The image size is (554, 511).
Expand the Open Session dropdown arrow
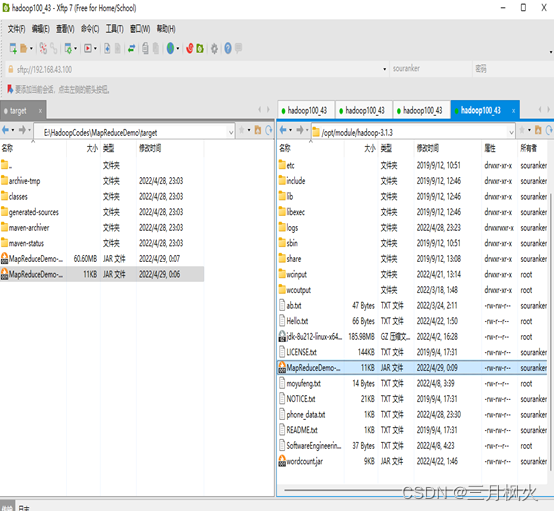point(31,49)
